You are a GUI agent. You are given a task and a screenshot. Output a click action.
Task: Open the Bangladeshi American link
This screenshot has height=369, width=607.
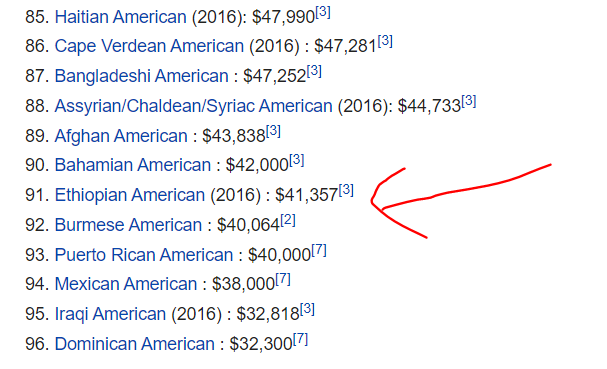click(141, 76)
